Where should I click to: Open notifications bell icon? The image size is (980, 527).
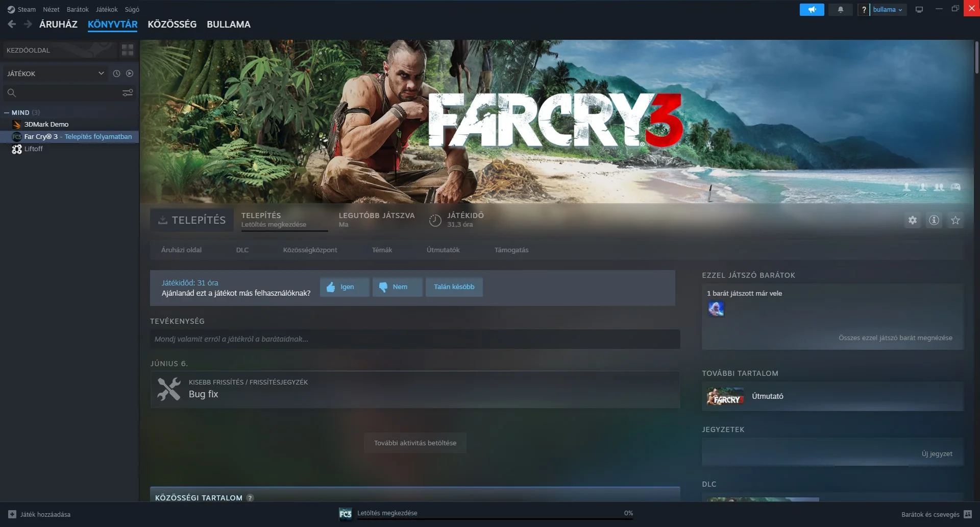[x=840, y=9]
